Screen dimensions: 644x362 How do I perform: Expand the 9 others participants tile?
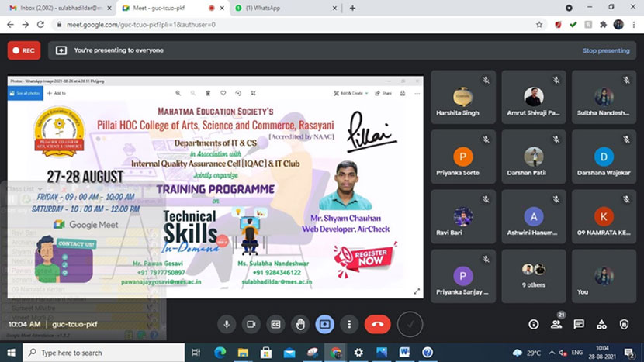(x=532, y=275)
